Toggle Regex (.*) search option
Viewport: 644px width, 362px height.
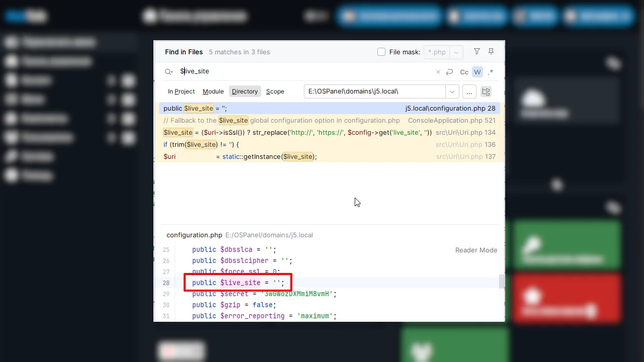[491, 72]
